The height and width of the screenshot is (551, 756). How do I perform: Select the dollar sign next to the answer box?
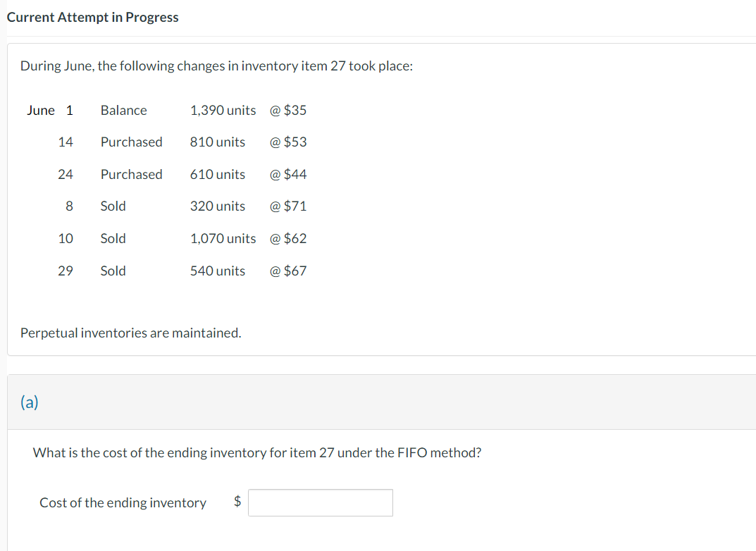[237, 502]
